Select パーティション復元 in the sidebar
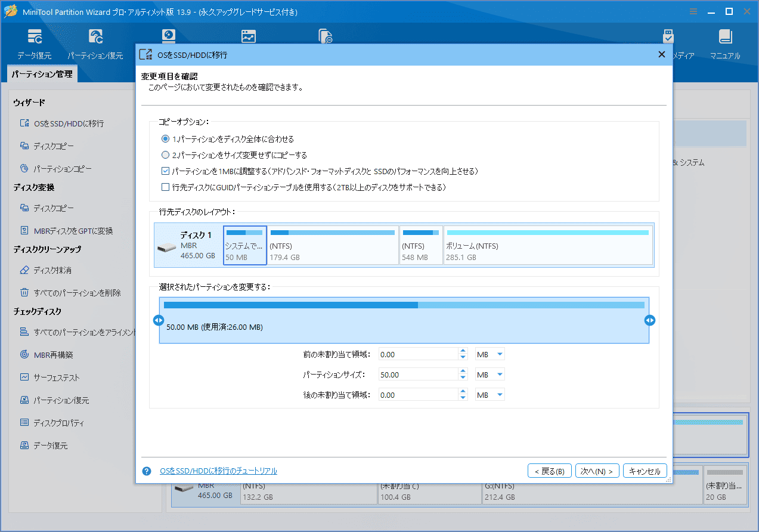This screenshot has height=532, width=759. pyautogui.click(x=54, y=400)
